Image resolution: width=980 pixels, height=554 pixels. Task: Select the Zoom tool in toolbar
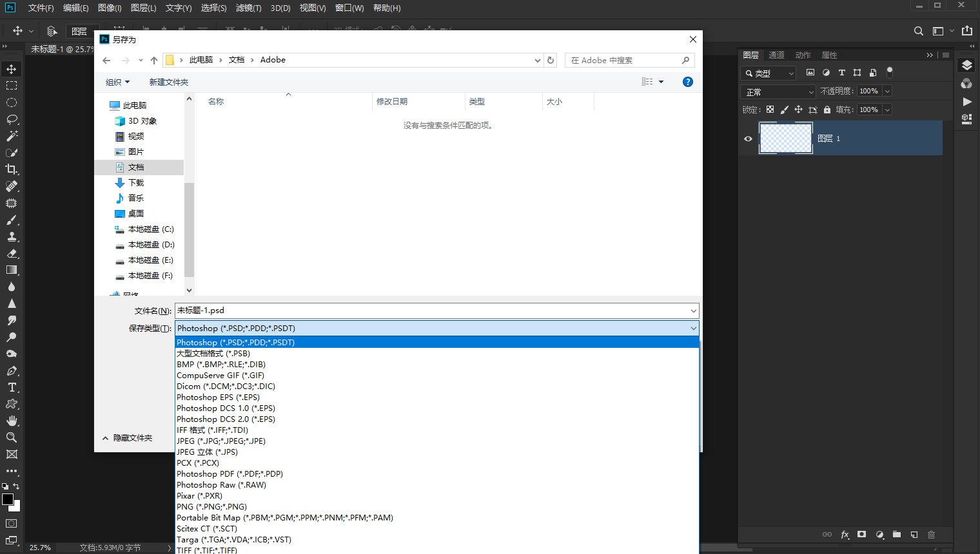coord(12,437)
